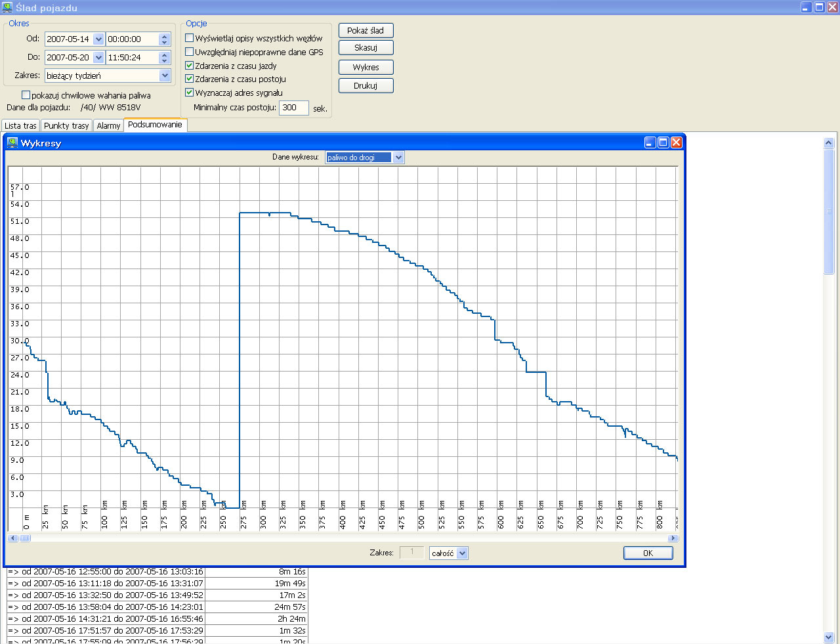The width and height of the screenshot is (840, 644).
Task: Toggle 'Uwzględniaj niepoprawne dane GPS' checkbox
Action: (x=190, y=52)
